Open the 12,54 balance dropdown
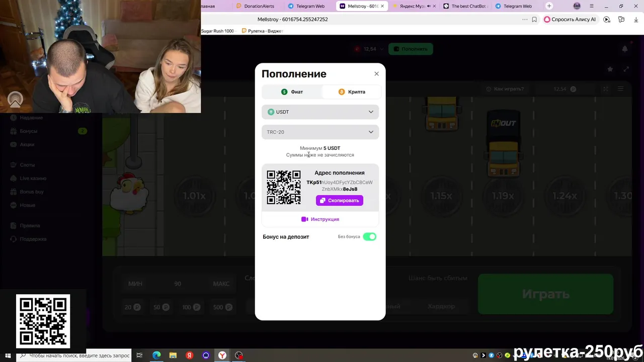The image size is (644, 362). click(369, 49)
